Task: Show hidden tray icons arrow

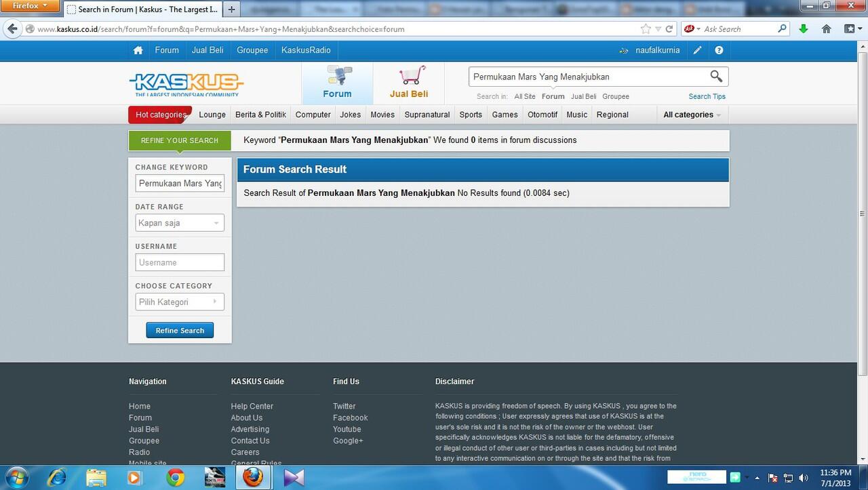Action: point(757,478)
